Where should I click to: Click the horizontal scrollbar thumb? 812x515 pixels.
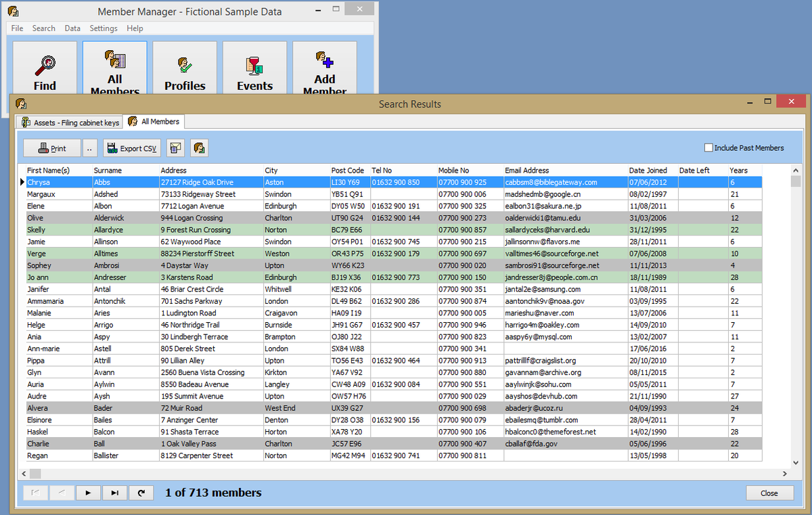pos(35,474)
